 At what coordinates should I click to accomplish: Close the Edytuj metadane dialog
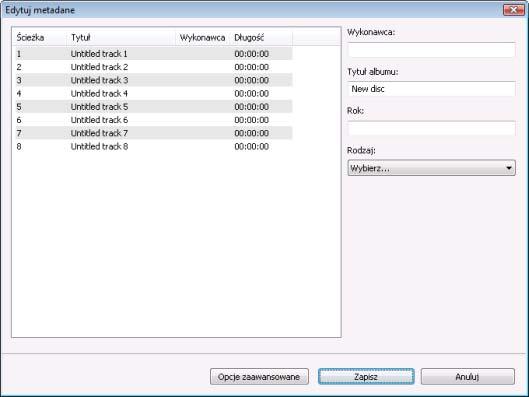coord(513,10)
